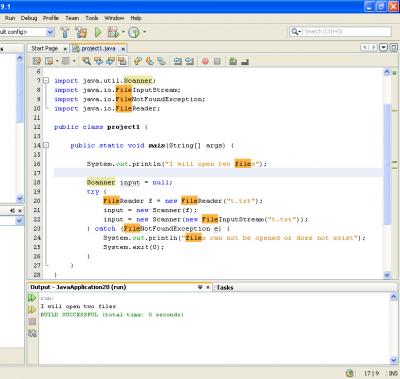Viewport: 400px width, 379px height.
Task: Click the Debug Project toolbar icon
Action: point(113,32)
